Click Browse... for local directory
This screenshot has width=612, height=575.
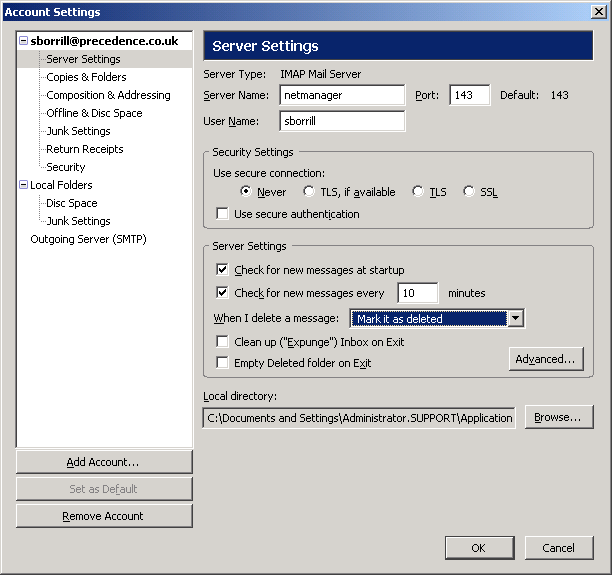pyautogui.click(x=559, y=417)
